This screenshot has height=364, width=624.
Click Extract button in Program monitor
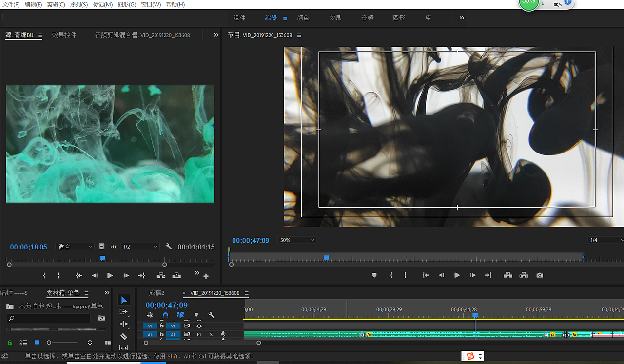click(524, 275)
